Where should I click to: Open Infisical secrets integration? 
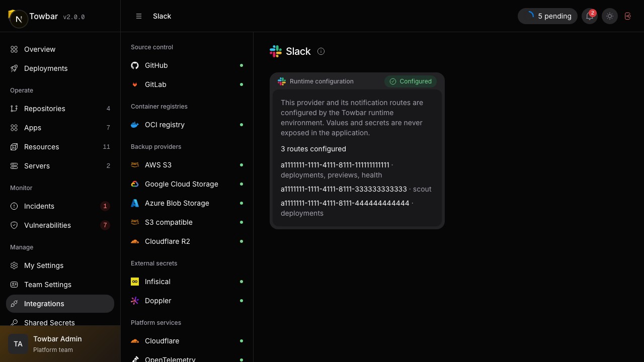tap(187, 282)
